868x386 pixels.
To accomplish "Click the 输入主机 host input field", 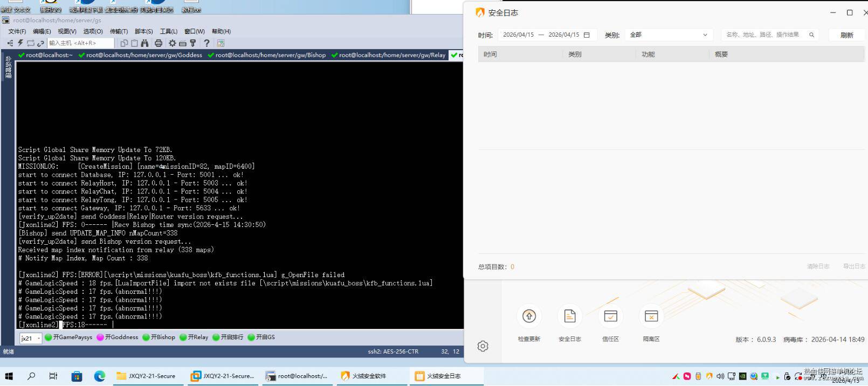I will click(80, 43).
